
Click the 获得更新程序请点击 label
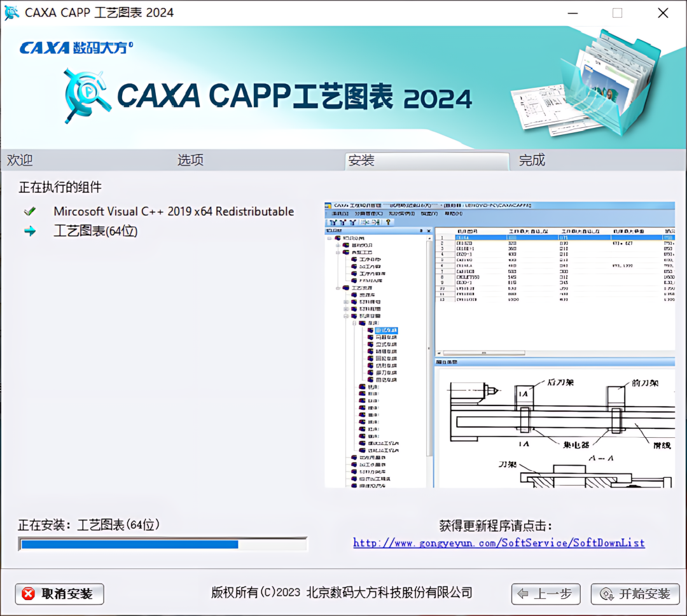point(496,526)
